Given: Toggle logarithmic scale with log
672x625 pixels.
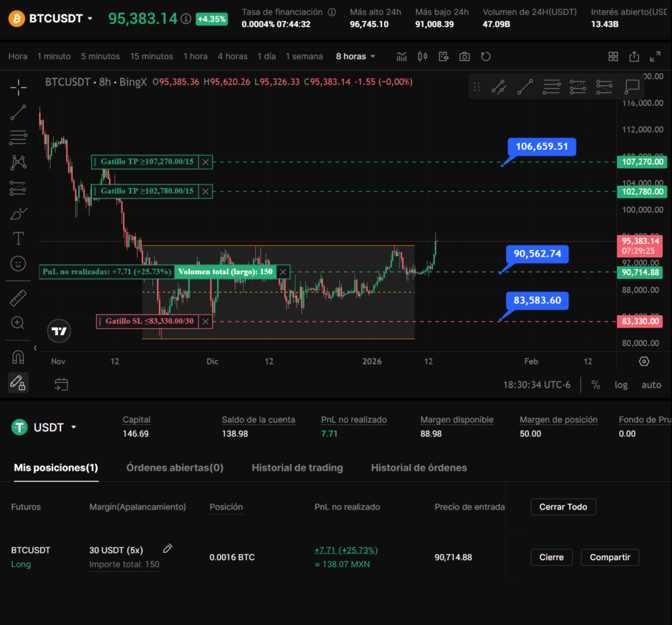Looking at the screenshot, I should pyautogui.click(x=621, y=385).
